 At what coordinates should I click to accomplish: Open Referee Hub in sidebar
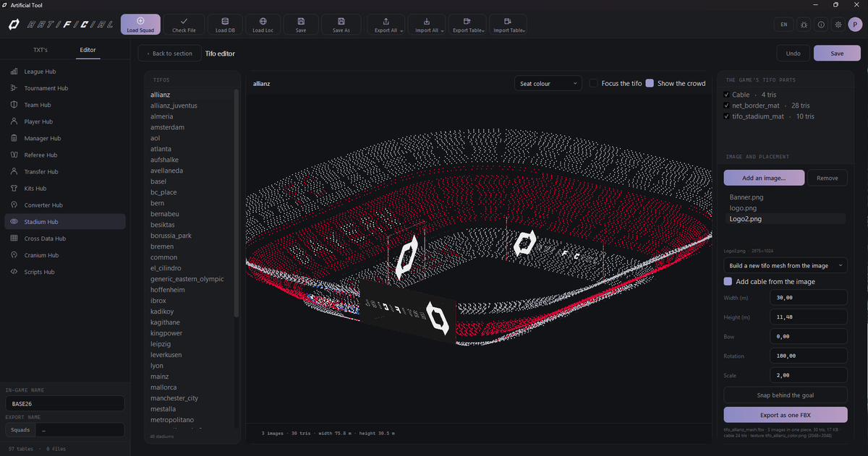(x=65, y=155)
